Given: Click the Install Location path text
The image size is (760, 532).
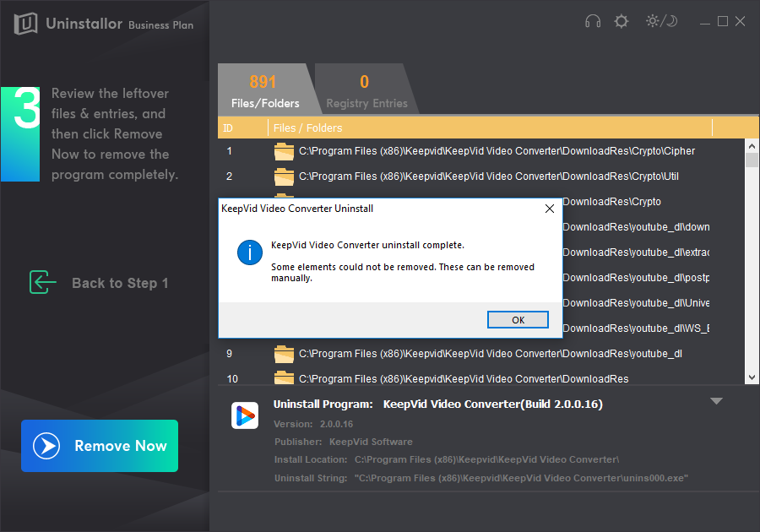Looking at the screenshot, I should [x=447, y=459].
